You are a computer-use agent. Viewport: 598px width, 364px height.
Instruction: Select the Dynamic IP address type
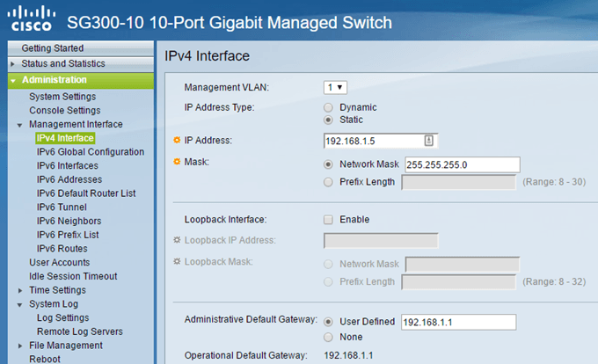tap(328, 107)
